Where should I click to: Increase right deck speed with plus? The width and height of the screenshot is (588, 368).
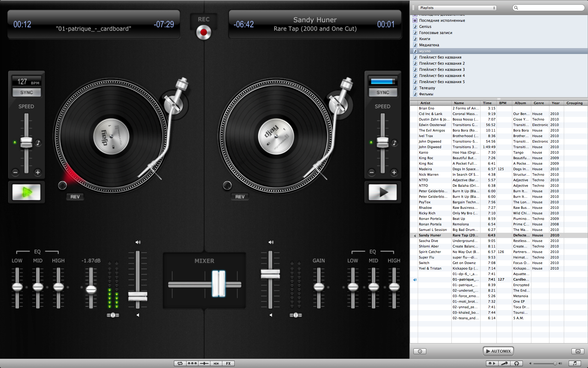coord(394,172)
